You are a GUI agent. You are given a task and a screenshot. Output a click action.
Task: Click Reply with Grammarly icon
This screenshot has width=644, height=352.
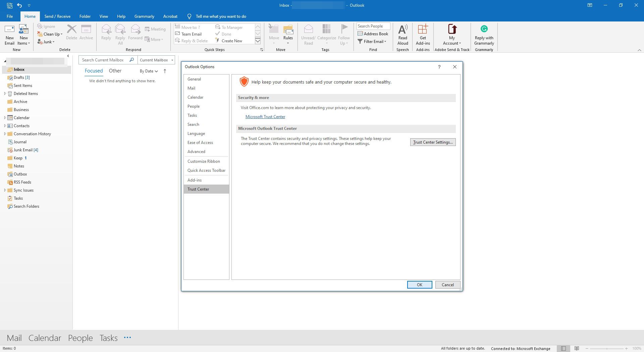(x=484, y=35)
